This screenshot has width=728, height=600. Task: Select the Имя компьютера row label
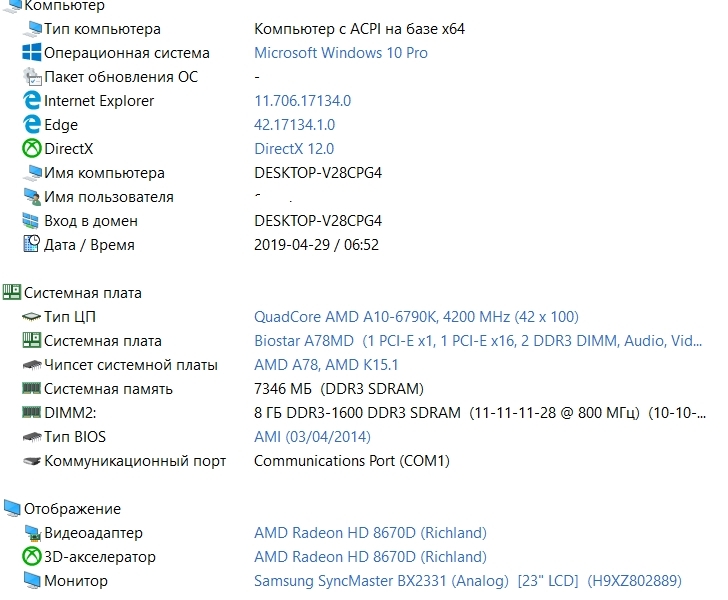tap(104, 173)
